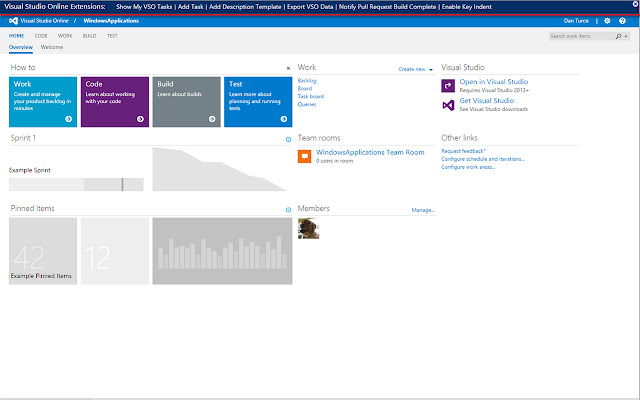Open the pinned bar chart tile
Screen dimensions: 640x400
tap(222, 251)
